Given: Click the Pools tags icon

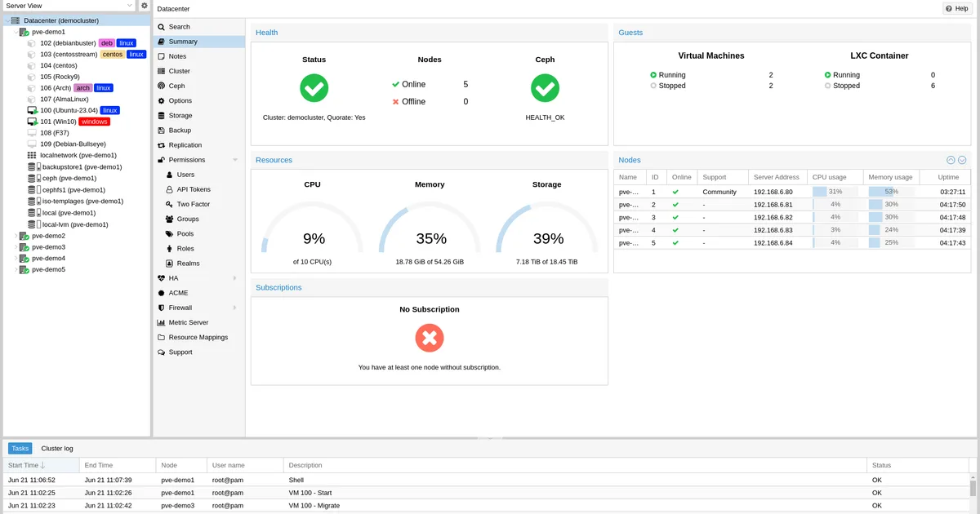Looking at the screenshot, I should [170, 234].
